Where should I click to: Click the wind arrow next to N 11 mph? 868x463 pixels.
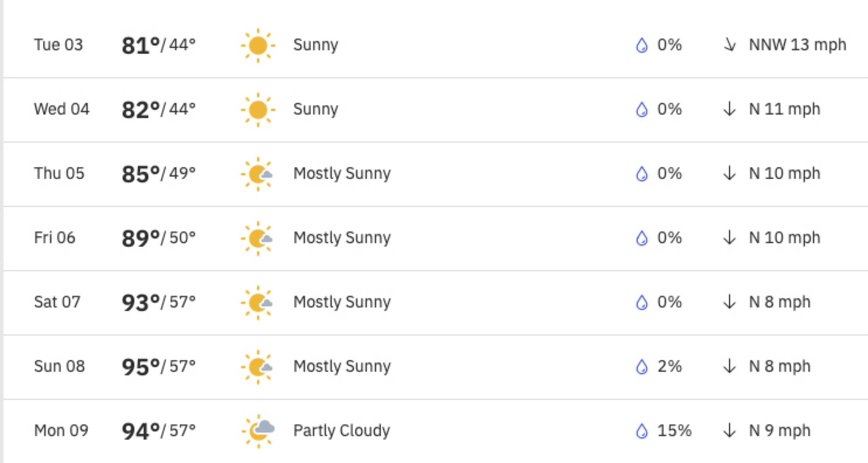(730, 109)
